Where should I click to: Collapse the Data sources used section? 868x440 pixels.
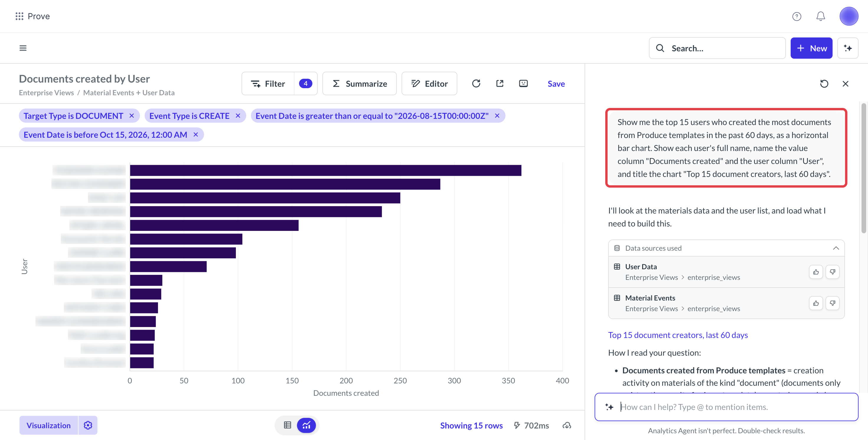tap(836, 248)
